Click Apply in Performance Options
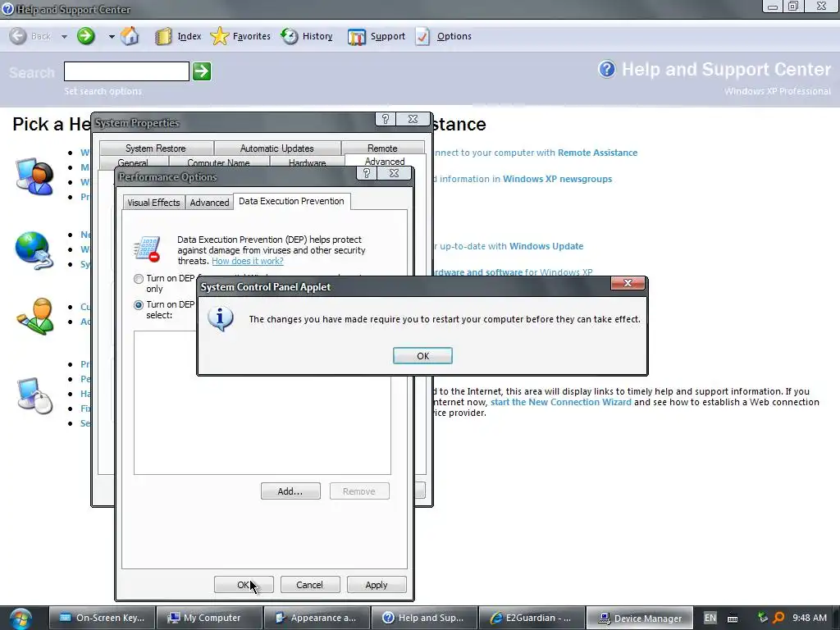The height and width of the screenshot is (630, 840). pos(376,584)
